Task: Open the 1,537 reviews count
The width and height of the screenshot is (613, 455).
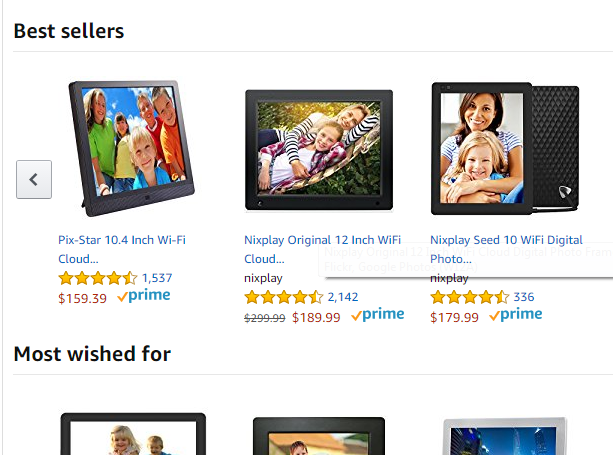Action: click(x=157, y=278)
